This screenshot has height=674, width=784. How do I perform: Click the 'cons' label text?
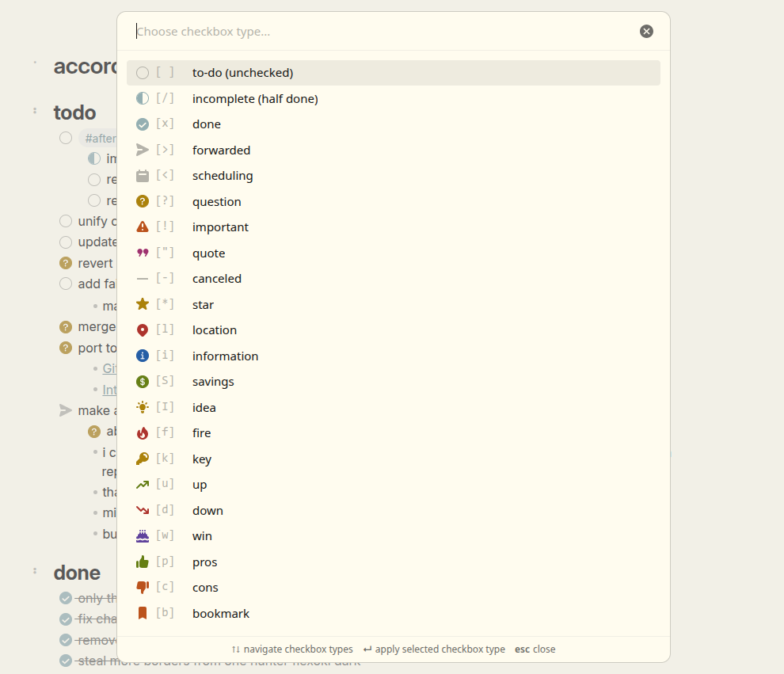(x=205, y=588)
